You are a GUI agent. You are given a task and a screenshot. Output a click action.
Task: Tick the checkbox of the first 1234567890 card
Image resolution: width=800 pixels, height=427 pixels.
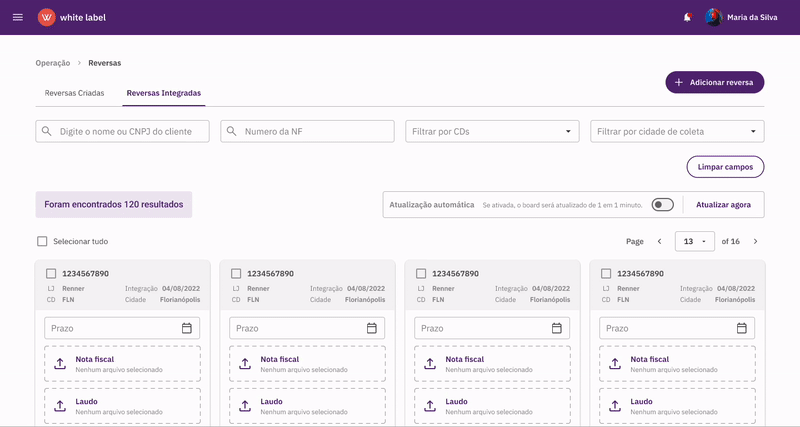[x=51, y=273]
